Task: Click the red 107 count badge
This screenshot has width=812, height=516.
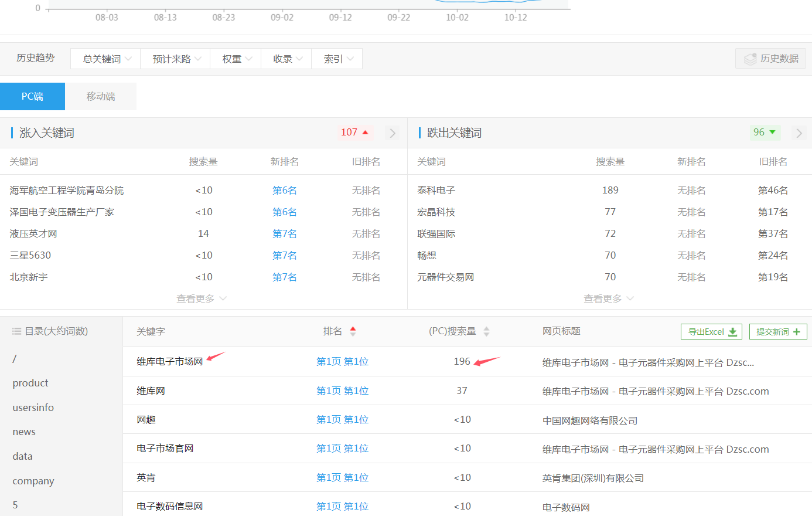Action: click(x=354, y=133)
